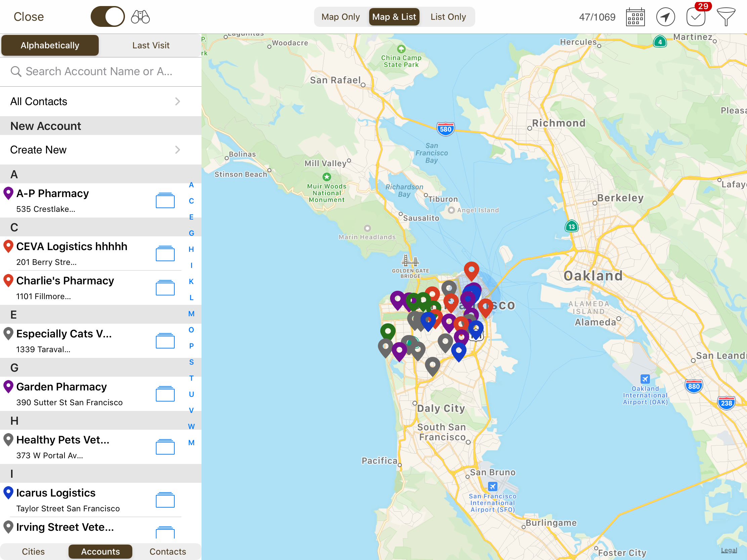Switch to the Cities tab
Image resolution: width=747 pixels, height=560 pixels.
point(33,551)
